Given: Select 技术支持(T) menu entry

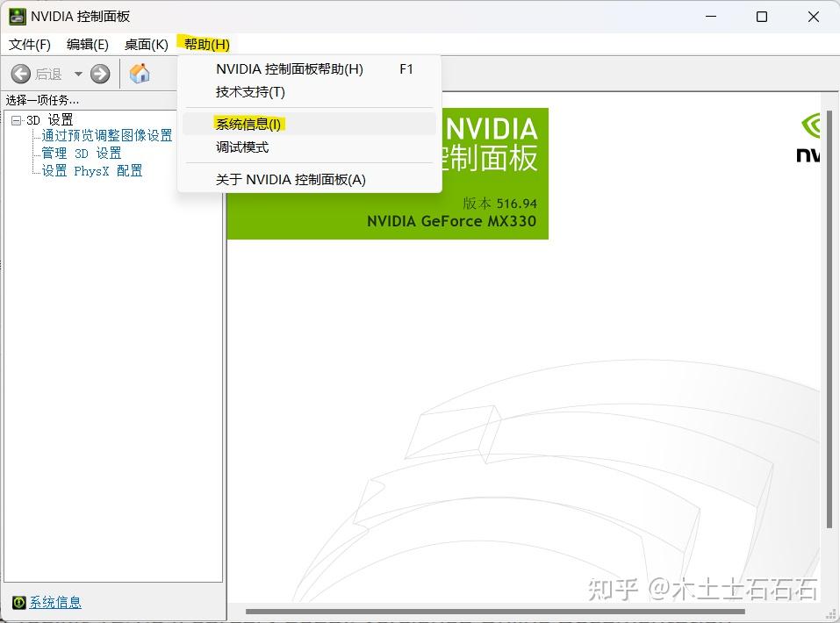Looking at the screenshot, I should [x=250, y=92].
